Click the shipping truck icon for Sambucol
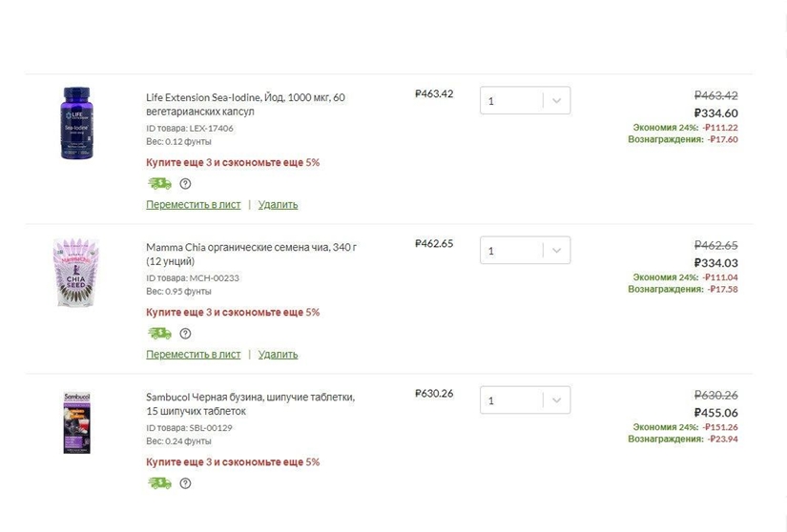787x532 pixels. tap(159, 483)
